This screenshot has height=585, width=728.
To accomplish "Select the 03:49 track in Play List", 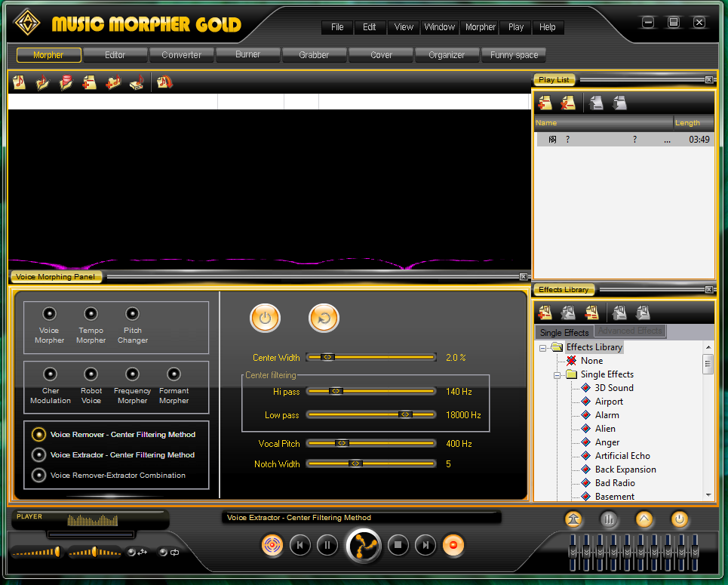I will [625, 140].
